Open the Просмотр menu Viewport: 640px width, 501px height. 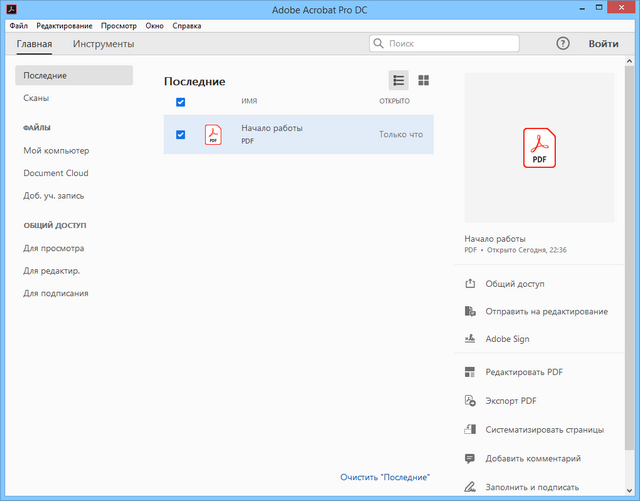tap(118, 25)
